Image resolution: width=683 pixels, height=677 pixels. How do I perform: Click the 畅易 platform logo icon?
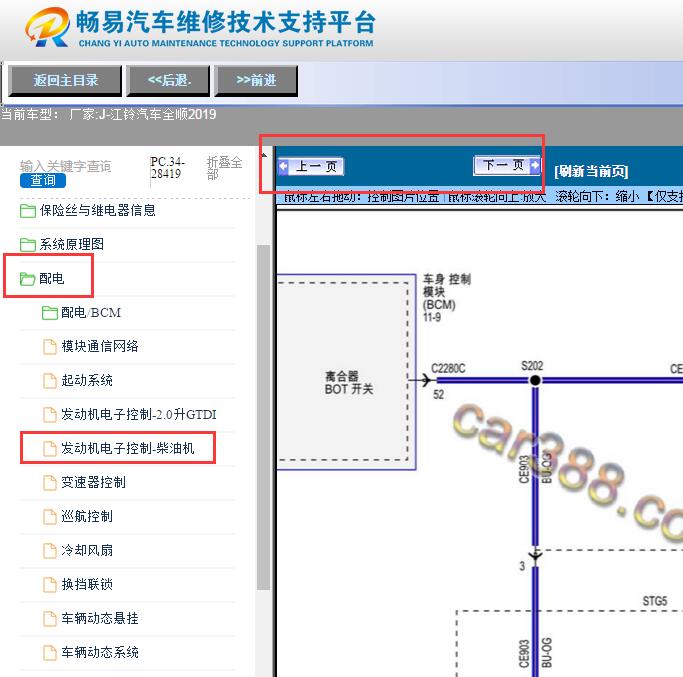[47, 27]
